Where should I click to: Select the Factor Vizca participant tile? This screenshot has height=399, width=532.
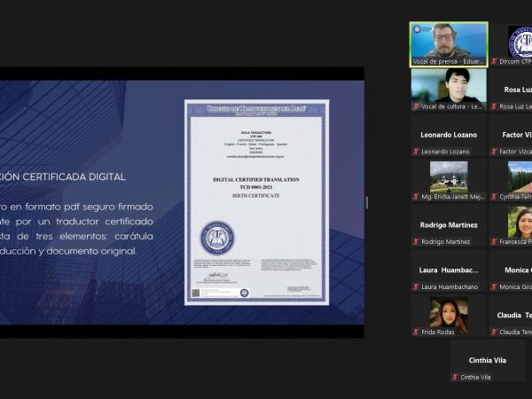click(511, 135)
